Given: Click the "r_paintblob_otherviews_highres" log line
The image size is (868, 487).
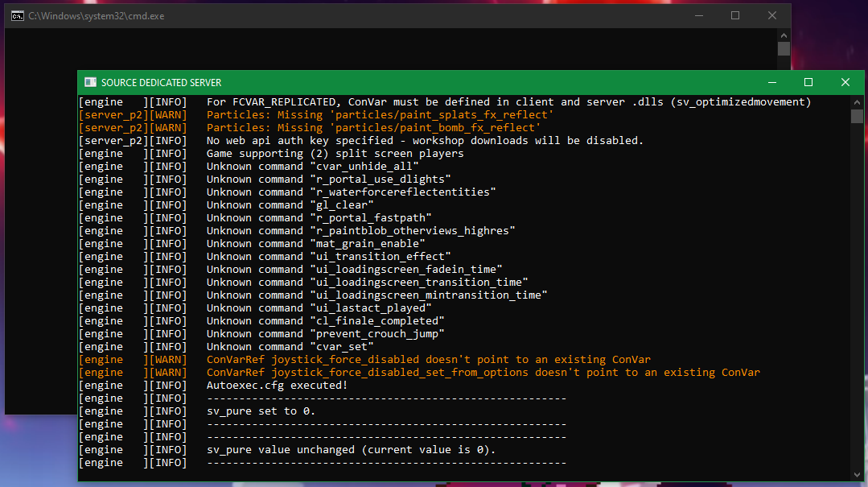Looking at the screenshot, I should [x=297, y=230].
